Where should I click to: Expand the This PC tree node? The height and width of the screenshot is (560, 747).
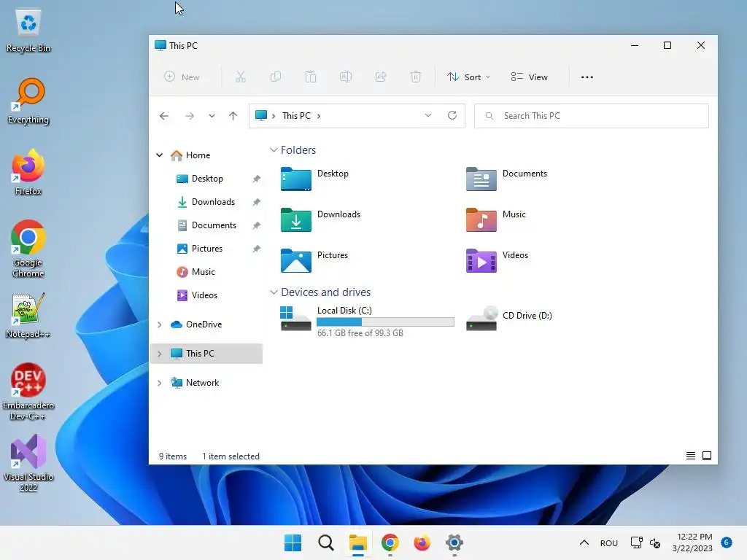[x=160, y=354]
